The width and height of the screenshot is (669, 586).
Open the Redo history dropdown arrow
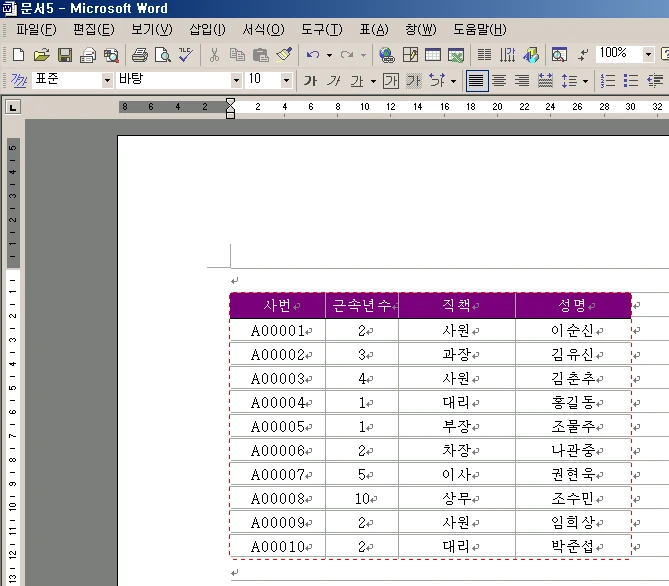[364, 55]
